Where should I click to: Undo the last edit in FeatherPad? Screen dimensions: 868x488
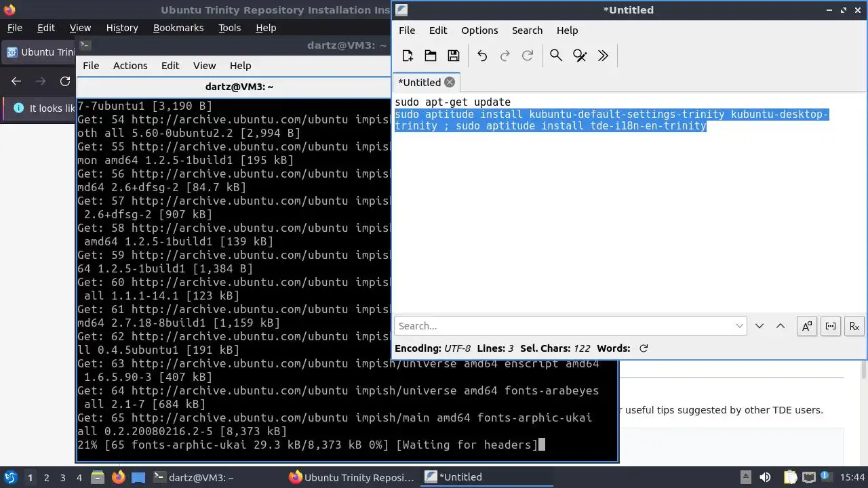tap(482, 56)
